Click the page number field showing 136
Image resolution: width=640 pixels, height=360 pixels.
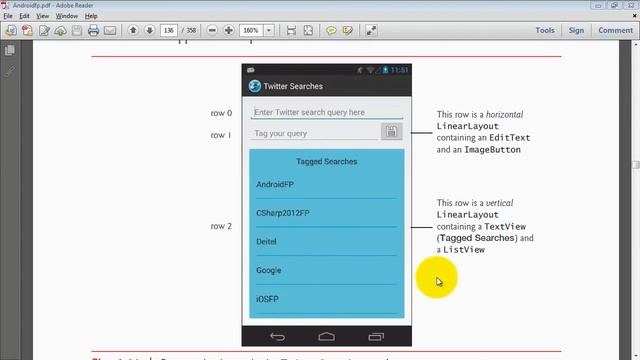tap(169, 30)
